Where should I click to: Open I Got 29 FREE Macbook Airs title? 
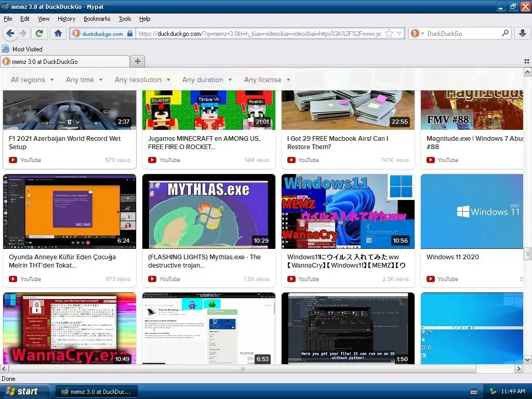click(338, 142)
